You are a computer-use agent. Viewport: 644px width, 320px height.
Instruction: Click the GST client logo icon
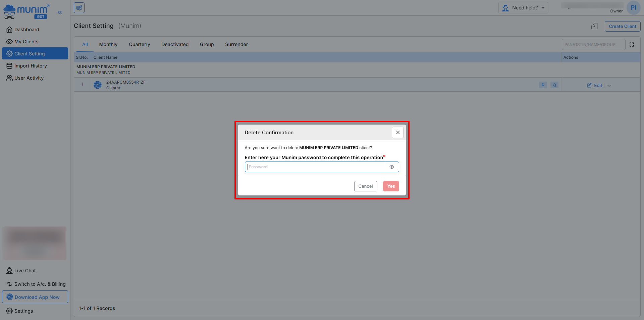pyautogui.click(x=98, y=85)
